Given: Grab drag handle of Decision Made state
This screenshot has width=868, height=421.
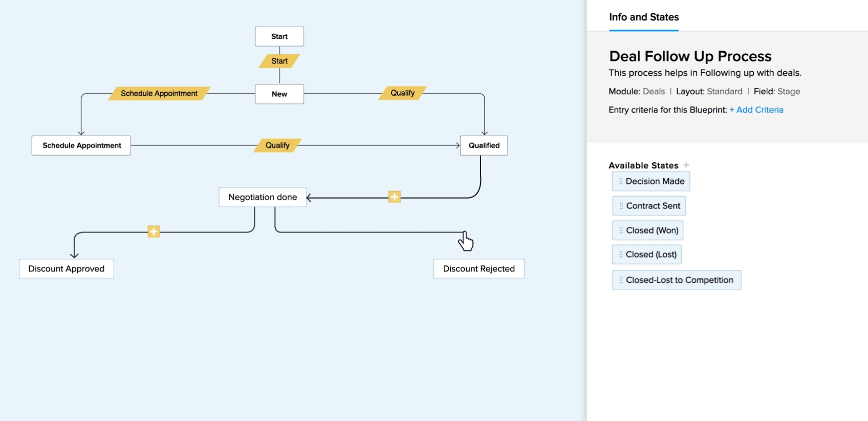Looking at the screenshot, I should (x=621, y=181).
